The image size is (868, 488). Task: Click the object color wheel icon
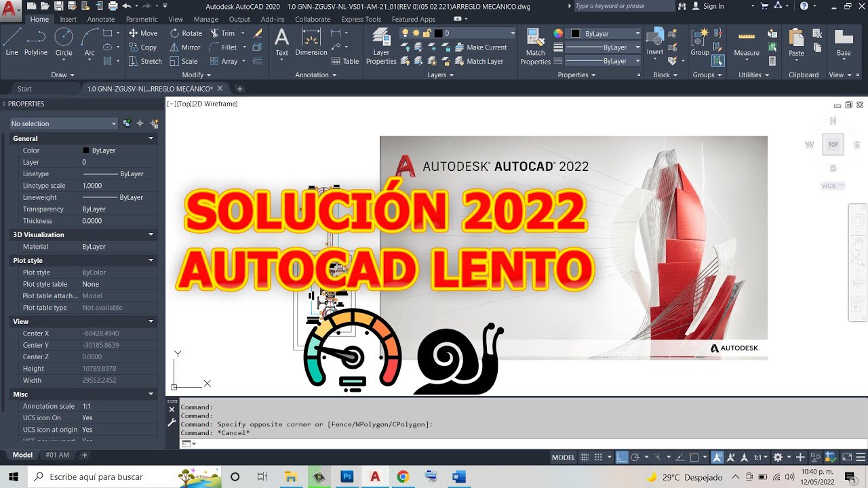click(x=559, y=33)
